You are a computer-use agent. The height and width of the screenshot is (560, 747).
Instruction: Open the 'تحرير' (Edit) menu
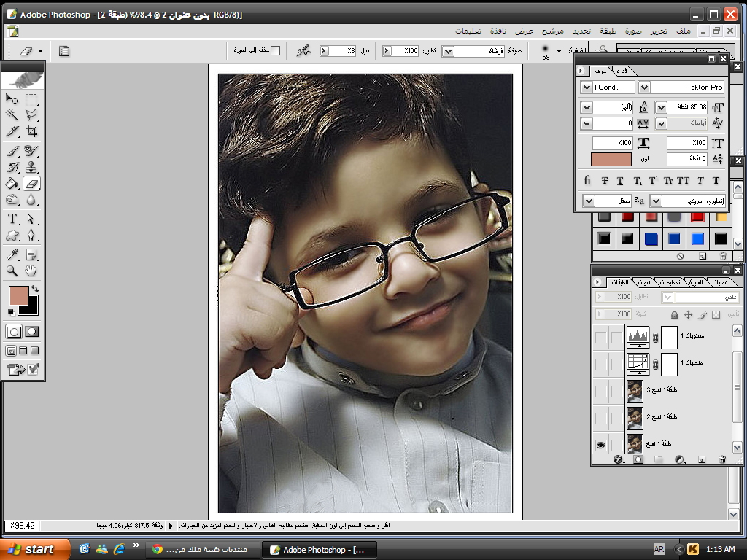pyautogui.click(x=659, y=31)
